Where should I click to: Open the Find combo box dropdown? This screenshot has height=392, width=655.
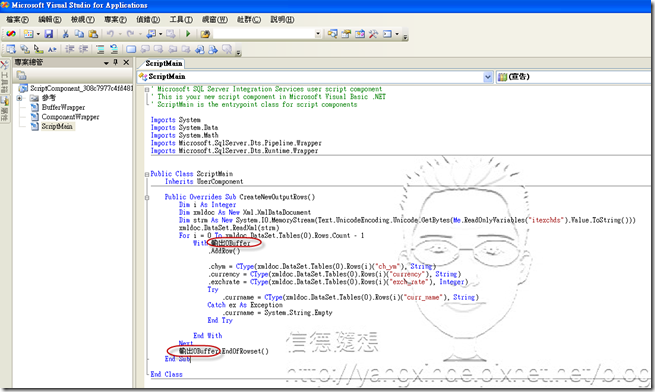(318, 34)
